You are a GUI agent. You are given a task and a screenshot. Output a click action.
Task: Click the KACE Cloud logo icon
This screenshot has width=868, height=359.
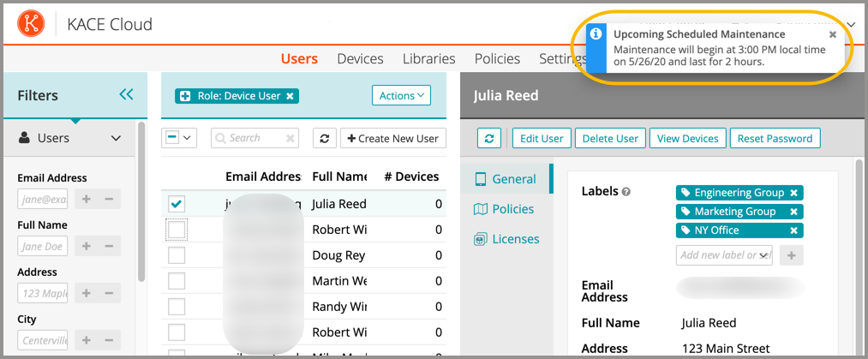click(x=33, y=24)
